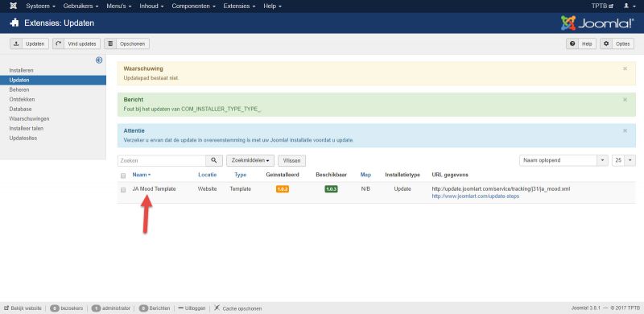Click Bekijk website in status bar
644x314 pixels.
pyautogui.click(x=23, y=308)
